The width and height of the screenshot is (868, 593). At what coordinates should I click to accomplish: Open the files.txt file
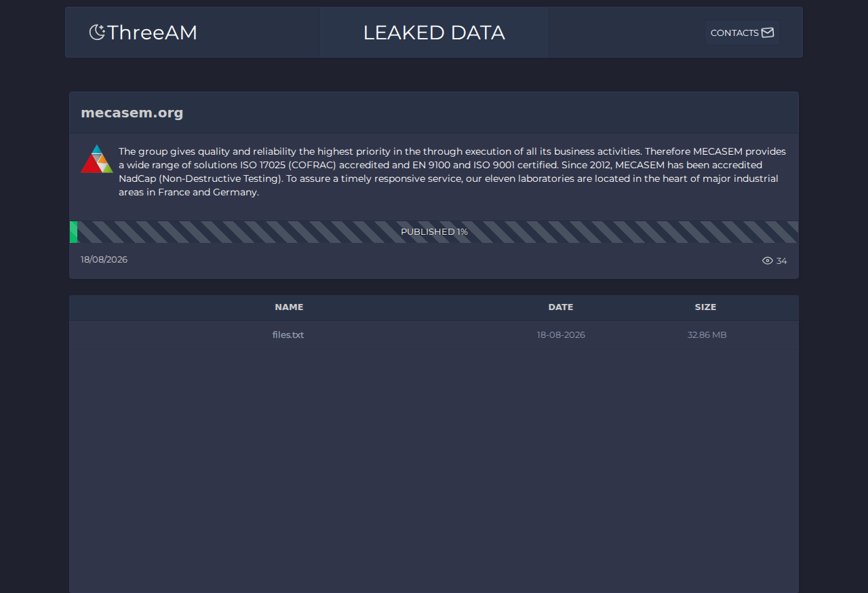click(288, 335)
